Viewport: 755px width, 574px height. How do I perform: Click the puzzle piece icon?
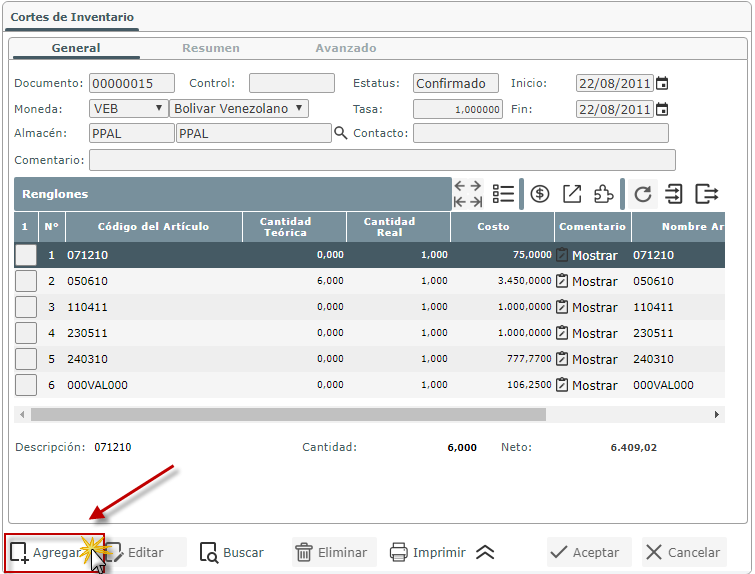point(603,194)
